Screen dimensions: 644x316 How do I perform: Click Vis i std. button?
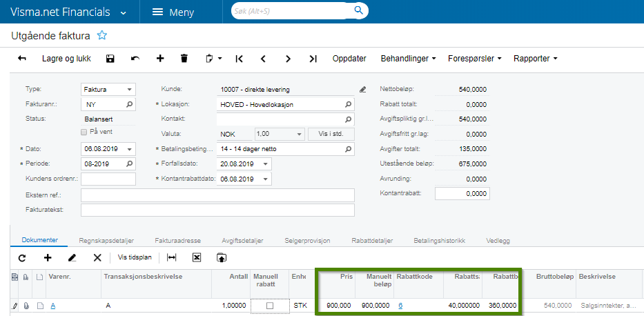(331, 135)
